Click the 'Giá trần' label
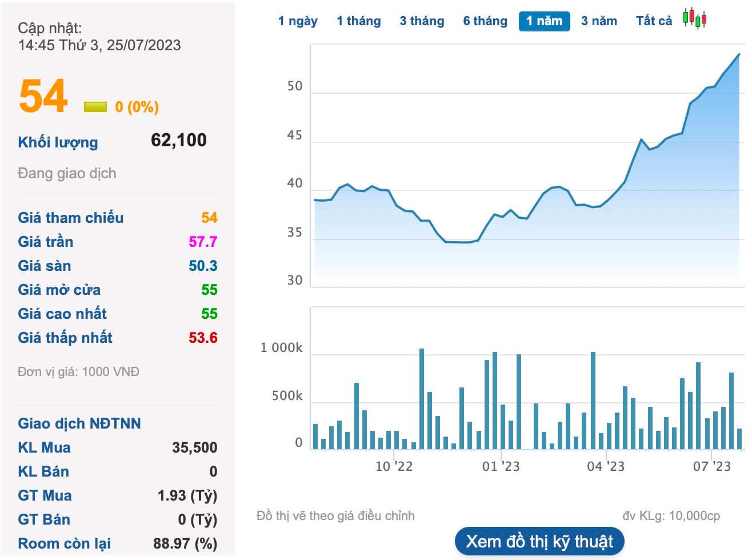 [46, 242]
